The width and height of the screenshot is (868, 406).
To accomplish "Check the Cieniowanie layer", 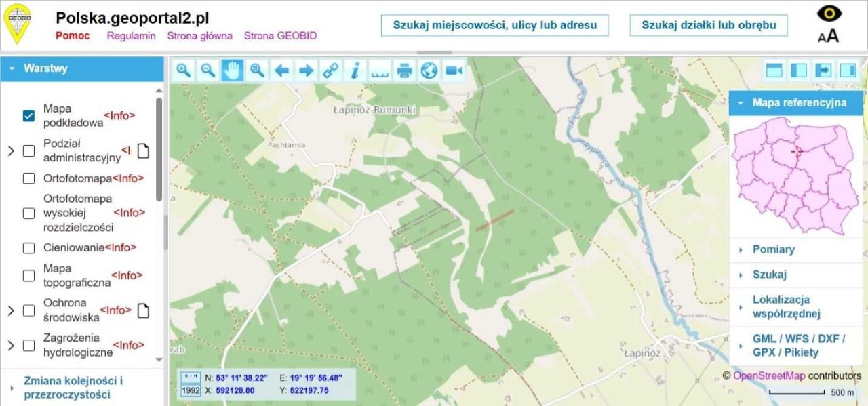I will pos(28,248).
